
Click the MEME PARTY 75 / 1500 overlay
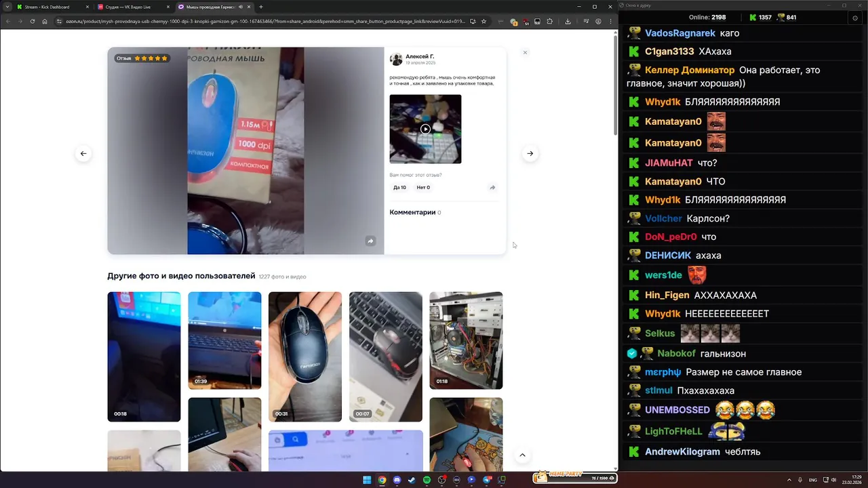click(x=574, y=478)
